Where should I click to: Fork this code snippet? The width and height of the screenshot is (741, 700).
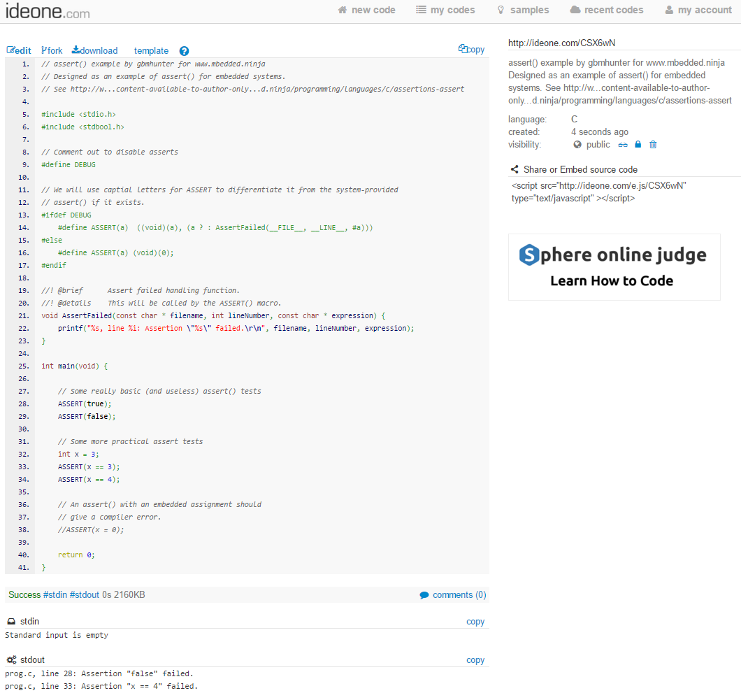(51, 50)
